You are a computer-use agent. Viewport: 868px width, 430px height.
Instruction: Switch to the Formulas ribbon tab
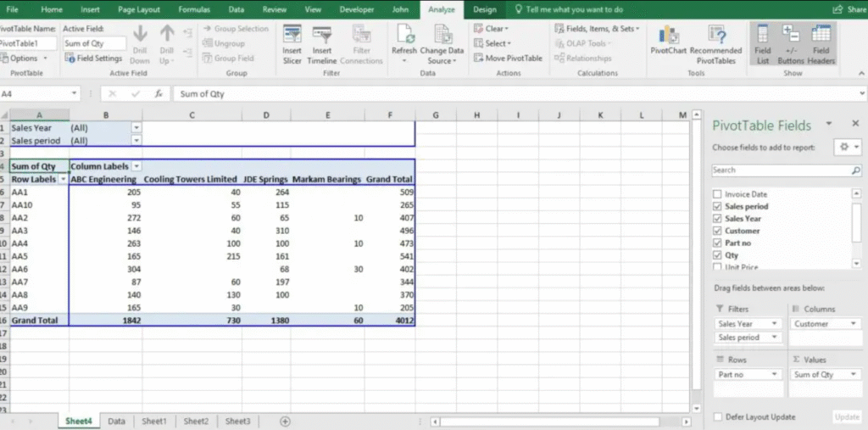[194, 9]
